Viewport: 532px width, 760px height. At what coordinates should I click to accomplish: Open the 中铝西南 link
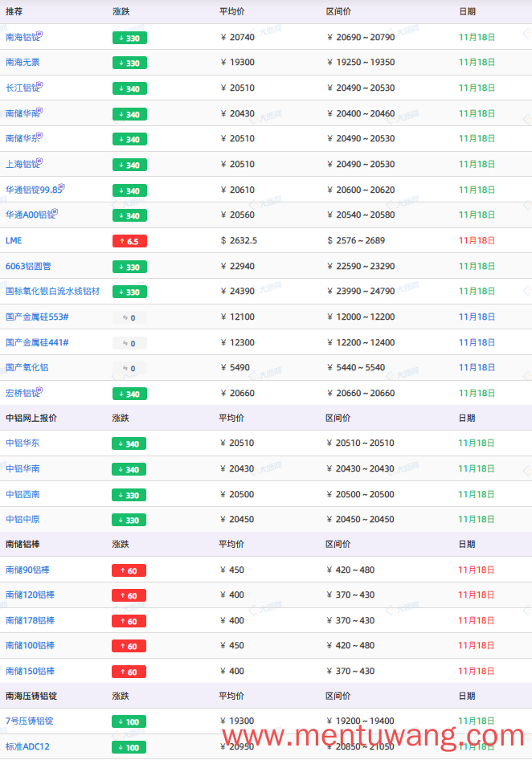(23, 494)
